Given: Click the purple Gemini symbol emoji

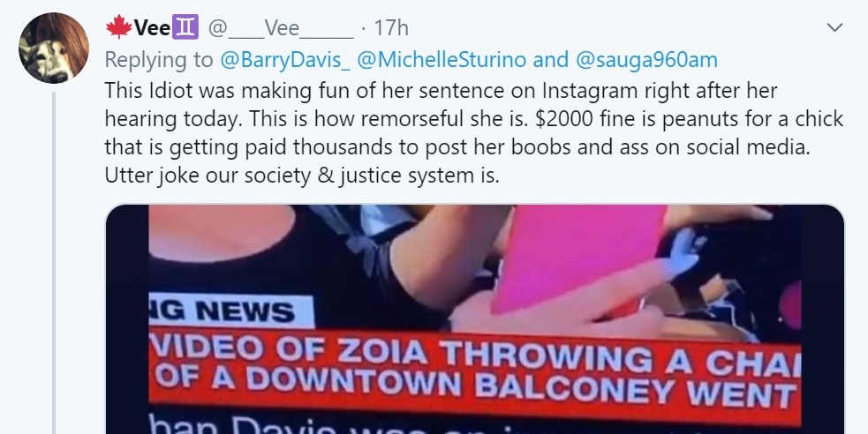Looking at the screenshot, I should click(x=185, y=27).
